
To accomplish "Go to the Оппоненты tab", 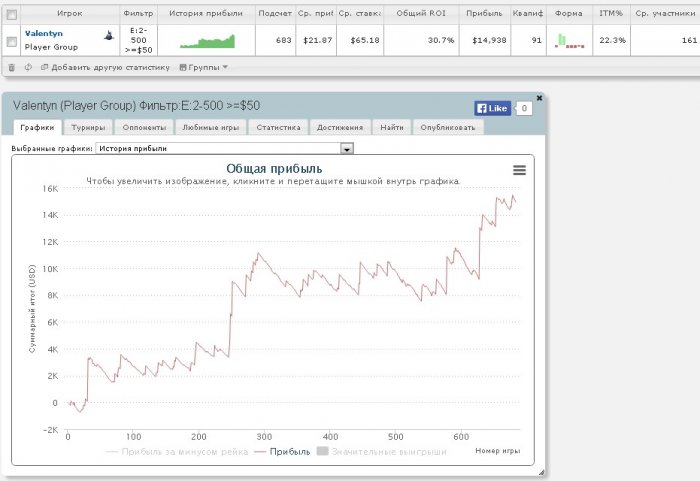I will 144,128.
